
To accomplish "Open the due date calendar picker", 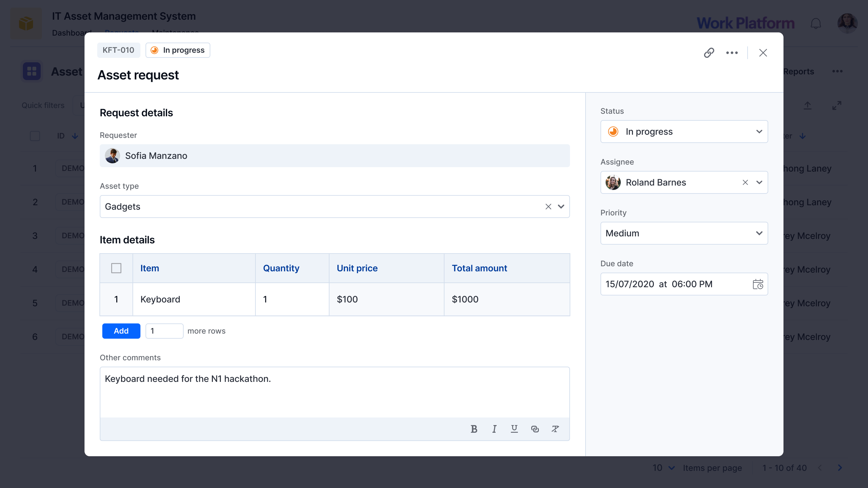I will 758,284.
